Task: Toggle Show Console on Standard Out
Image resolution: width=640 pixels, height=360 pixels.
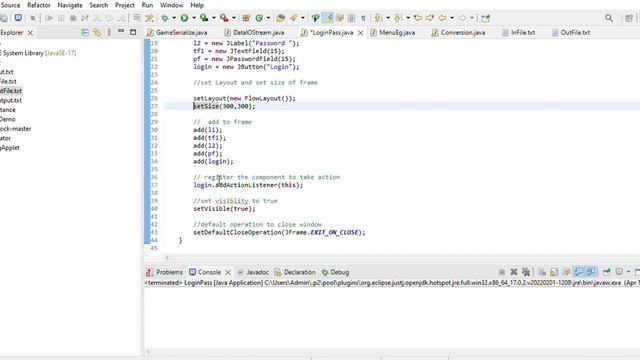Action: coord(578,271)
